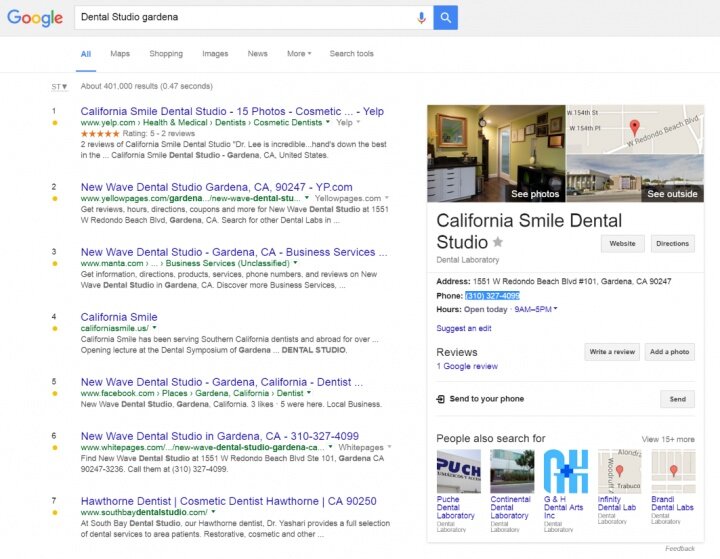Image resolution: width=720 pixels, height=559 pixels.
Task: Expand arrow next to yelp.com Cosmetic Dentists URL
Action: point(328,122)
